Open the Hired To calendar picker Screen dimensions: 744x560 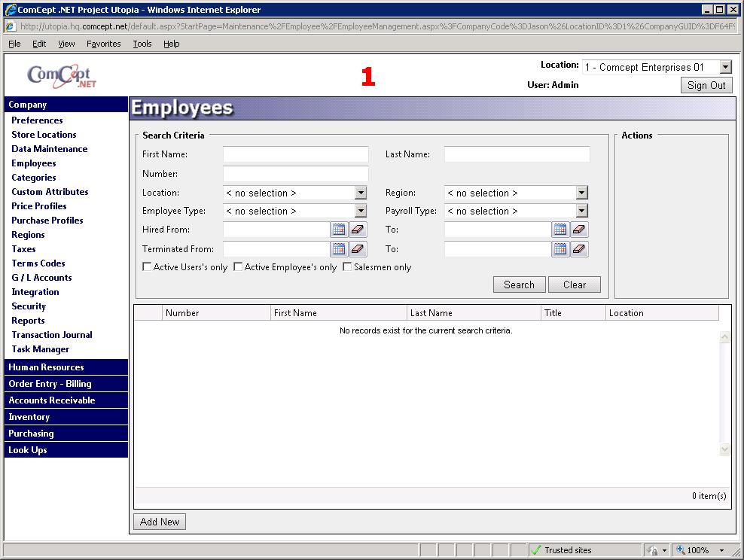point(560,230)
